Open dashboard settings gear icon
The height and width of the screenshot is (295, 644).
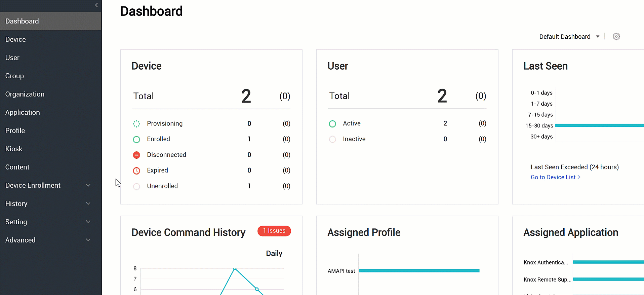click(616, 37)
